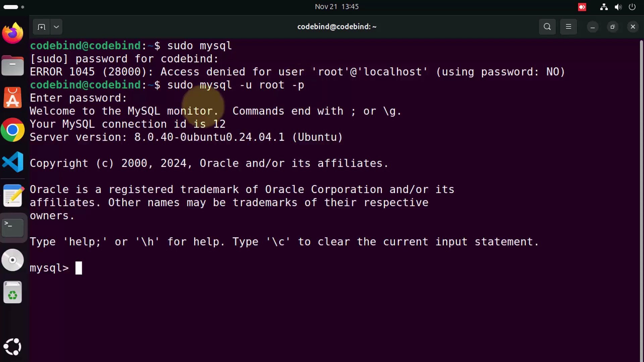644x362 pixels.
Task: Click the red recording indicator icon
Action: tap(582, 7)
